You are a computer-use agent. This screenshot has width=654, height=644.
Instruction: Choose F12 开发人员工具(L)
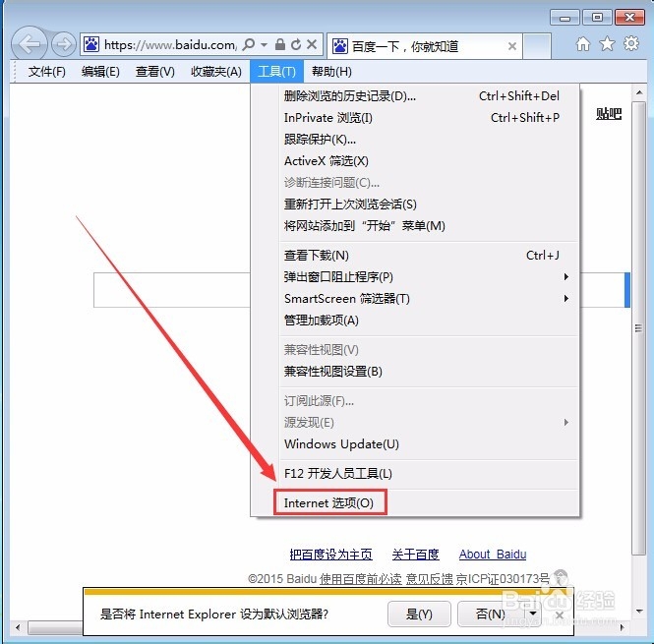415,474
